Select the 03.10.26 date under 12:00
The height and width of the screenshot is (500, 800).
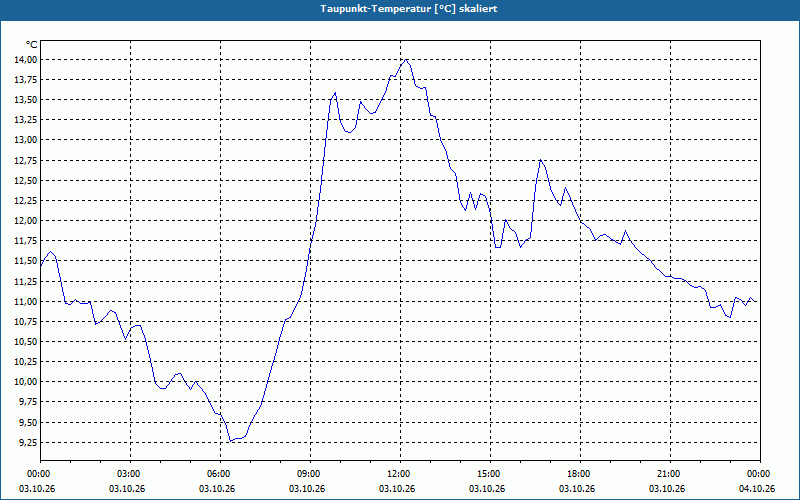pyautogui.click(x=397, y=489)
